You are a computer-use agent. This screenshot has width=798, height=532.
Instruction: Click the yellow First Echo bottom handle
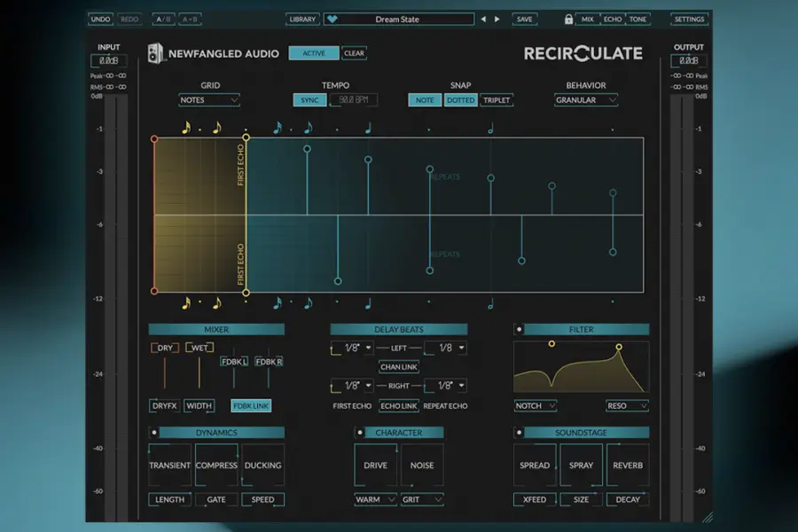246,293
